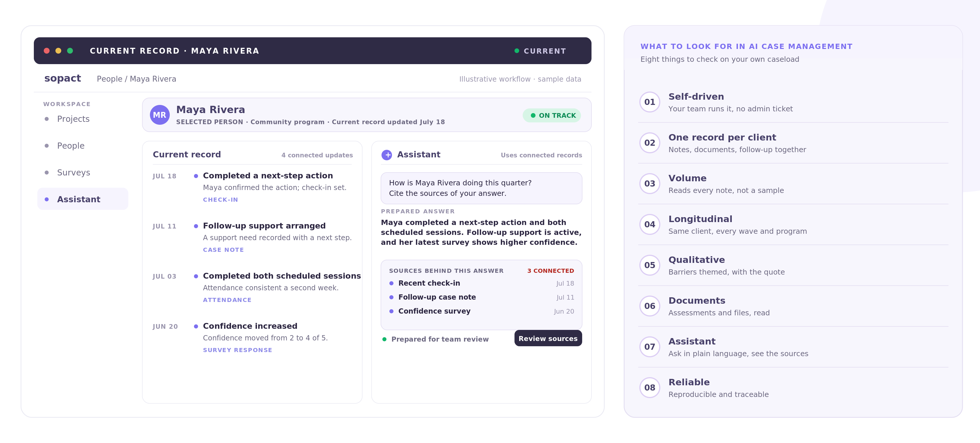Screen dimensions: 980x443
Task: Click "Uses connected records" label
Action: [x=541, y=155]
